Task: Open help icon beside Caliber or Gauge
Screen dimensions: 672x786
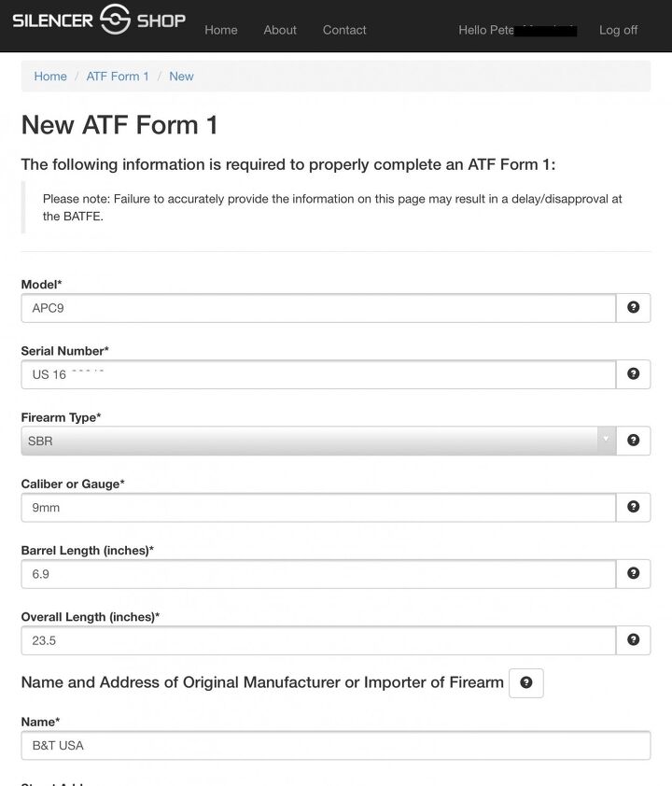Action: click(x=633, y=507)
